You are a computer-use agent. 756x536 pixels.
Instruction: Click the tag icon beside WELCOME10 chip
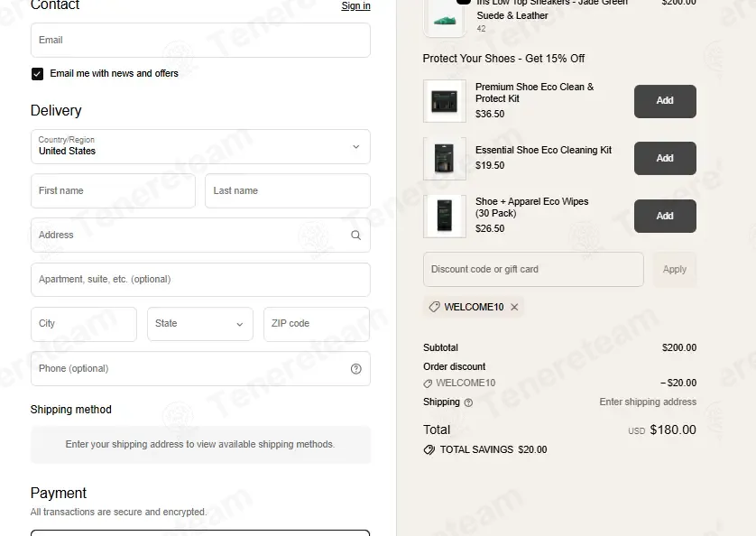pos(434,307)
